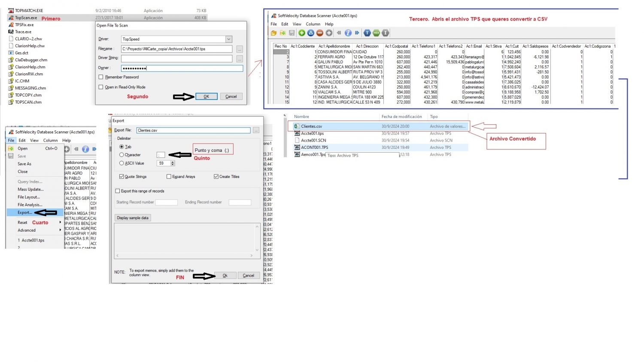This screenshot has height=362, width=644.
Task: Click OK in Open File To Scan dialog
Action: pyautogui.click(x=207, y=97)
